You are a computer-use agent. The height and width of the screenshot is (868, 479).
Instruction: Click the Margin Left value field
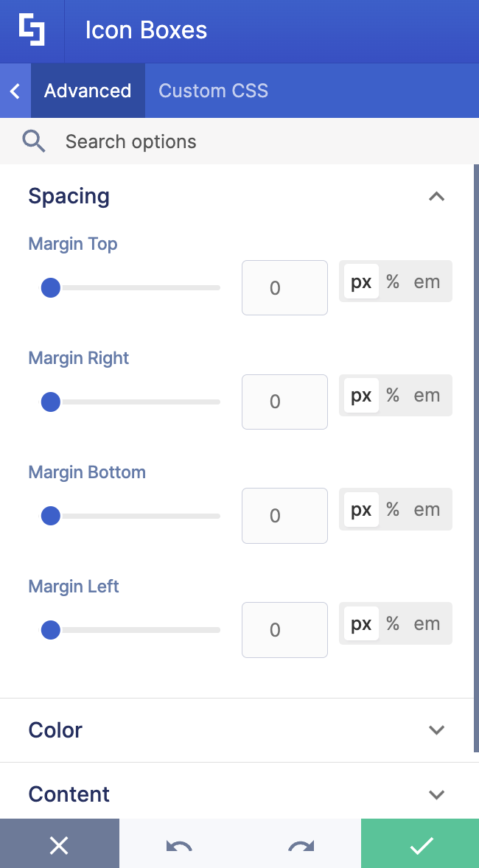[x=284, y=630]
